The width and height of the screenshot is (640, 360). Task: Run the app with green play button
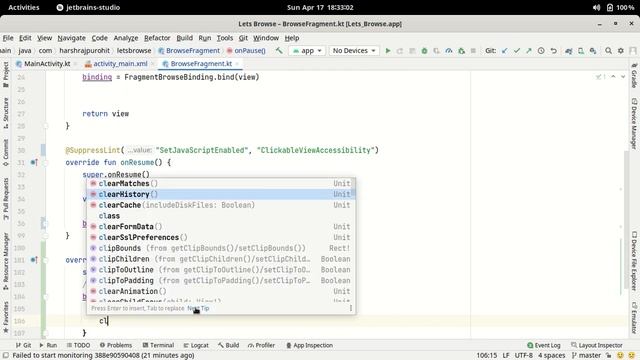(x=388, y=51)
